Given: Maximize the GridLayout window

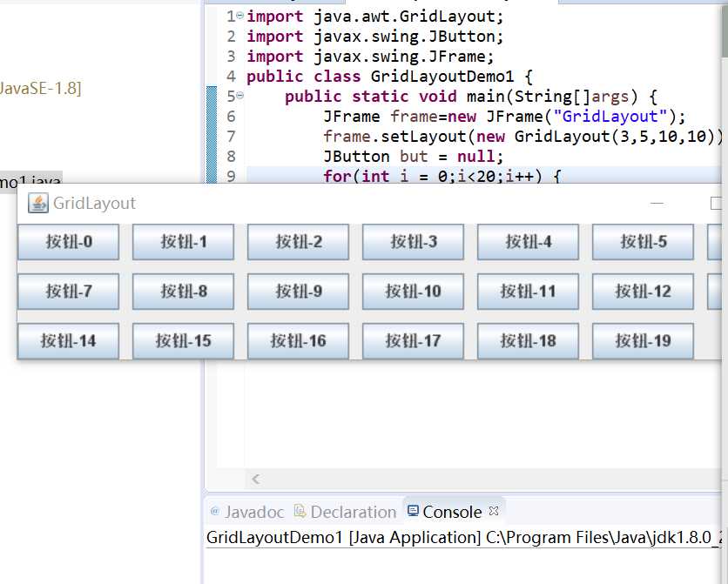Looking at the screenshot, I should [717, 203].
